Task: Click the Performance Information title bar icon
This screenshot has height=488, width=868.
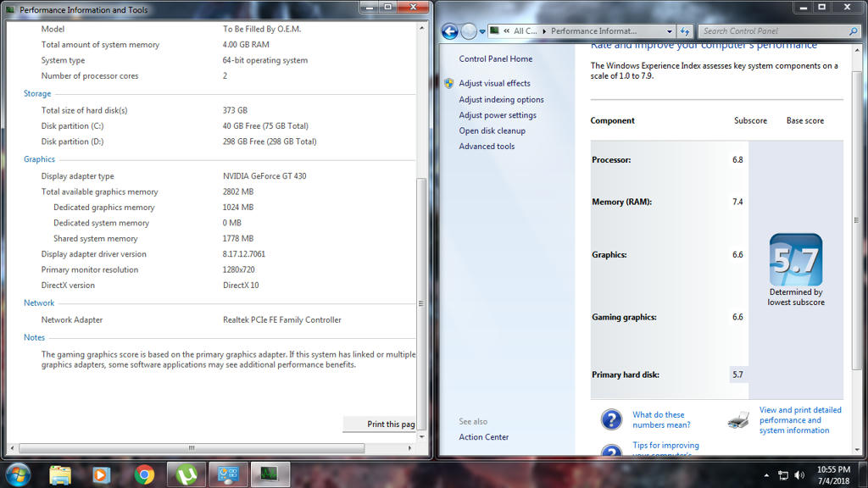Action: coord(10,9)
